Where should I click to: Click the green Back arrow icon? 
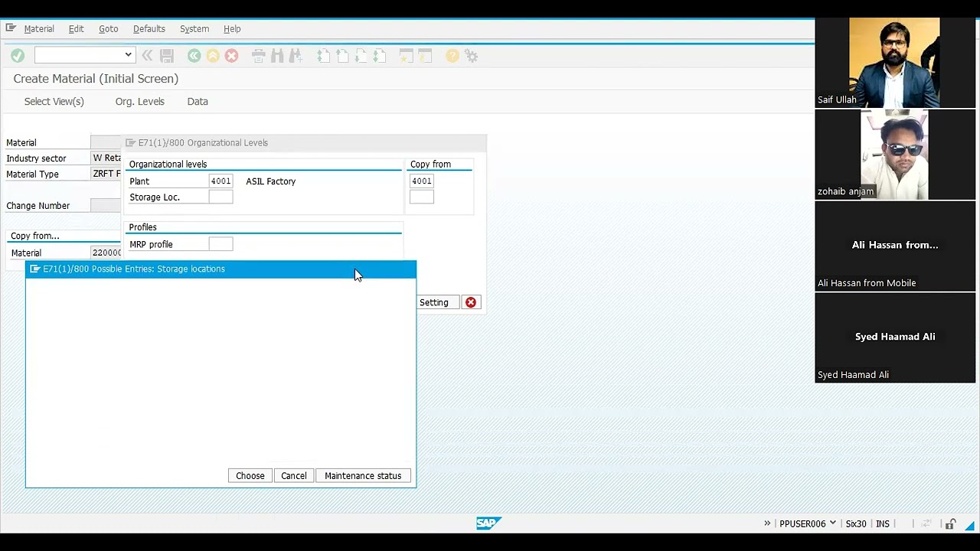click(194, 56)
